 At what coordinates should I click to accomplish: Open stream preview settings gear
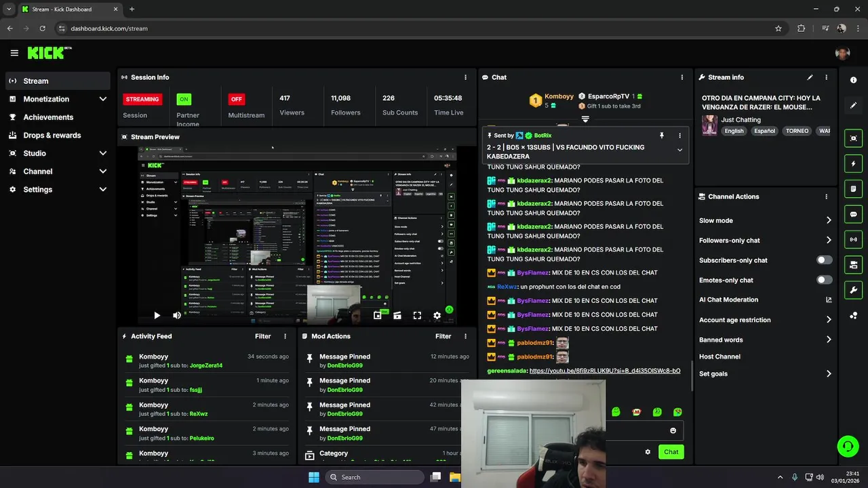[437, 315]
